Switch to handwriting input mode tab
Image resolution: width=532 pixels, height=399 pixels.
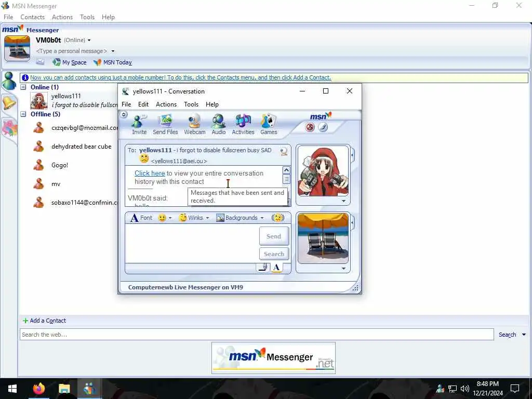coord(263,268)
